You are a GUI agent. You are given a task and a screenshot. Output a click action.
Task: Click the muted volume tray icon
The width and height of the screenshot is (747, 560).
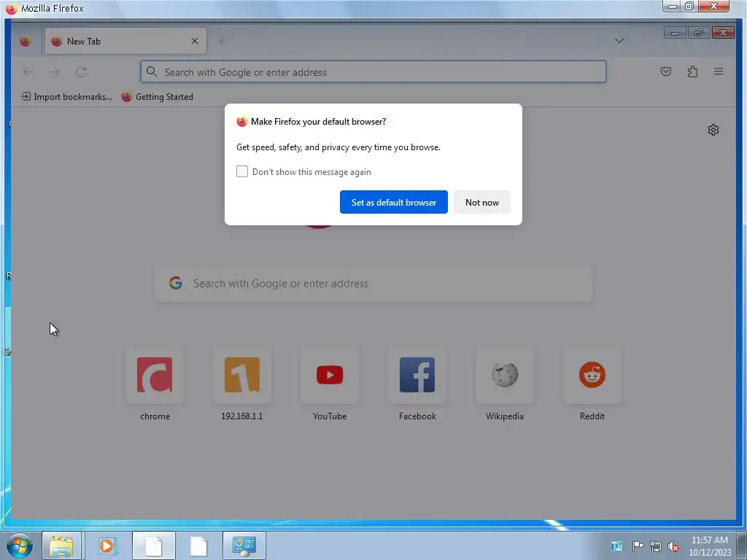(673, 546)
